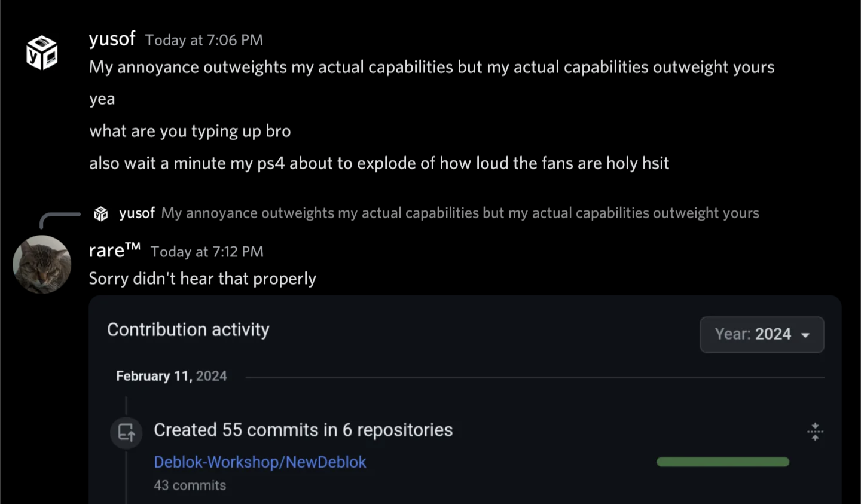The width and height of the screenshot is (861, 504).
Task: Open the Year: 2024 dropdown
Action: (x=762, y=334)
